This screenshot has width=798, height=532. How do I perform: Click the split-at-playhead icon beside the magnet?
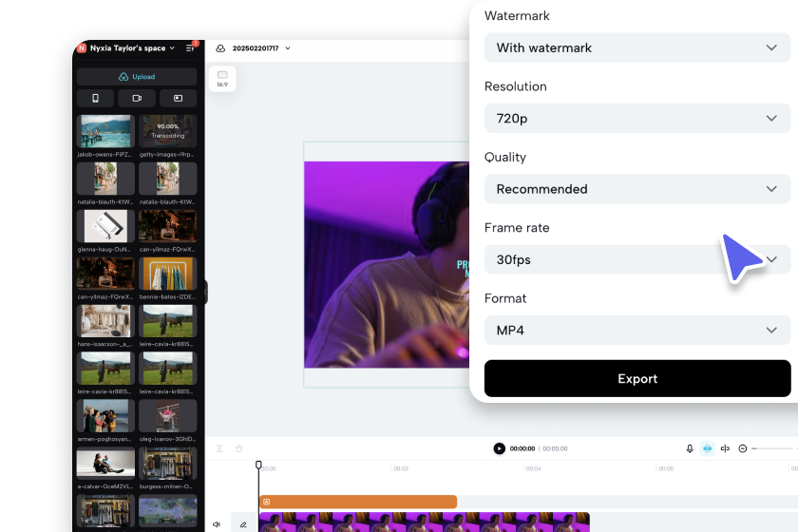(x=725, y=448)
